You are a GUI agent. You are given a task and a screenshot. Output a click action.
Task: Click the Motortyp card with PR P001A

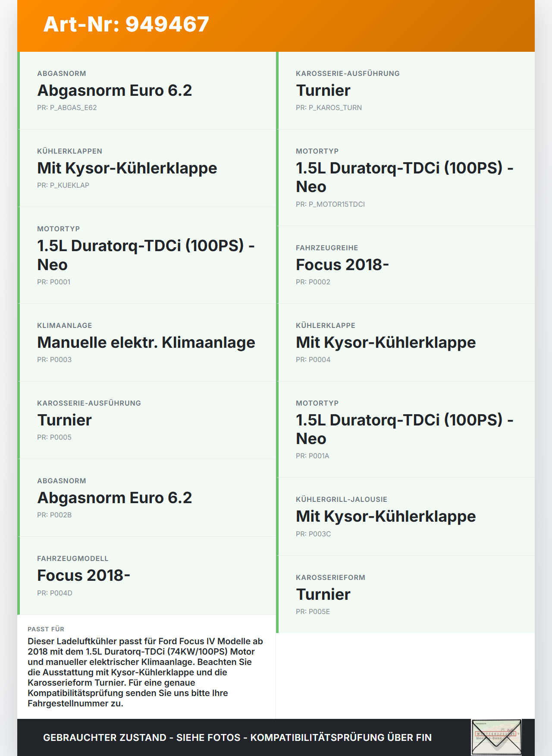pyautogui.click(x=406, y=429)
